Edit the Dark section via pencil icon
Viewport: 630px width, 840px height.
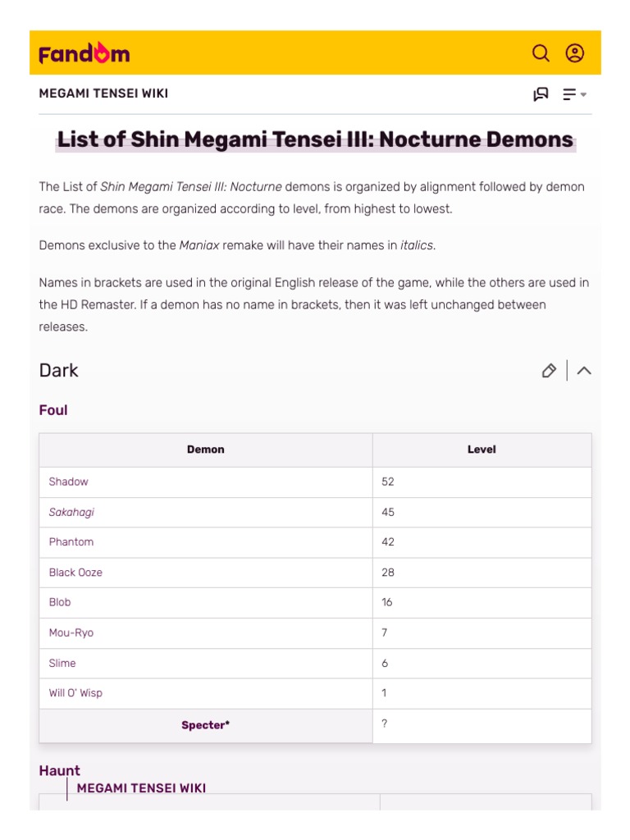[x=549, y=371]
